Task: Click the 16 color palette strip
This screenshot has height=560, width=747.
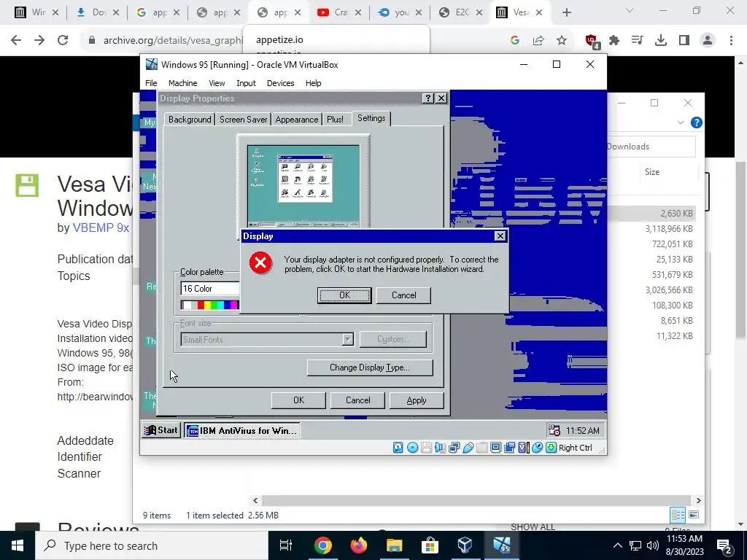Action: 209,306
